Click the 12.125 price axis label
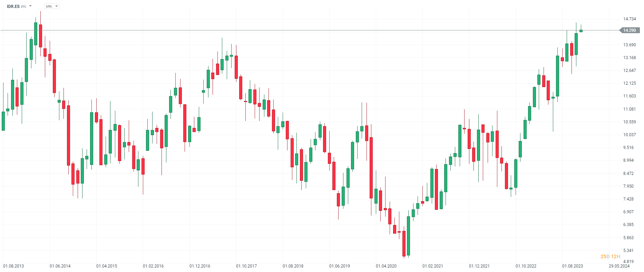This screenshot has height=272, width=644. pyautogui.click(x=630, y=83)
